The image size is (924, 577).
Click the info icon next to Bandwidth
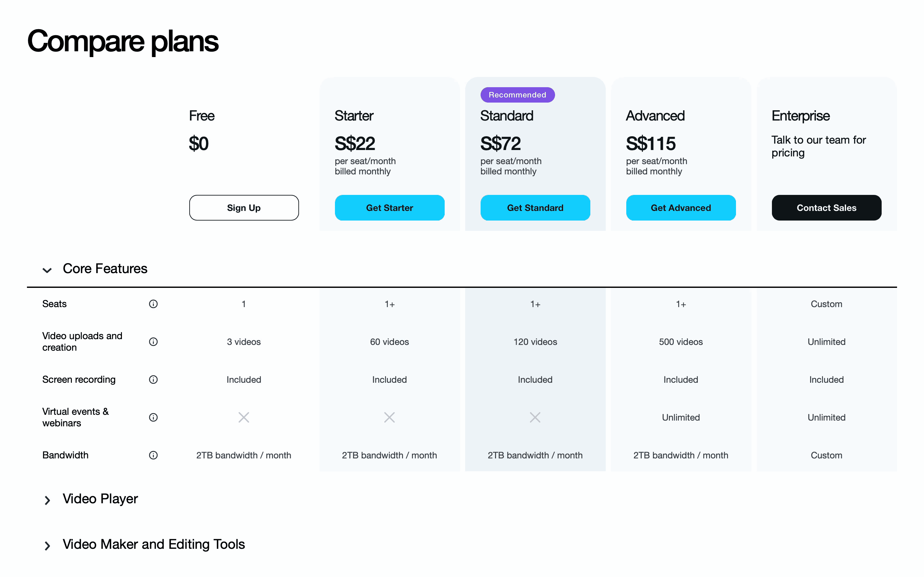[153, 455]
